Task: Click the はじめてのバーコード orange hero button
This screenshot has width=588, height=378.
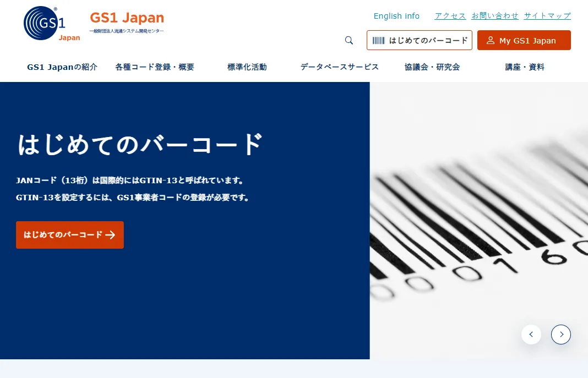Action: click(x=69, y=235)
